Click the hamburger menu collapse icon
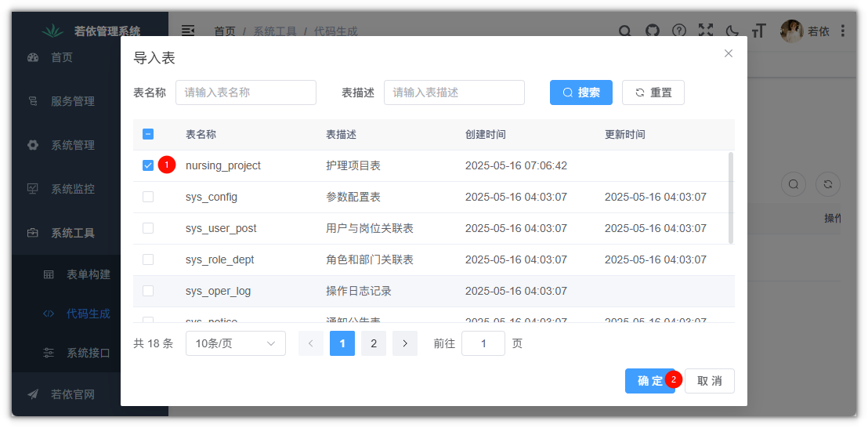Viewport: 868px width, 428px height. [x=188, y=31]
